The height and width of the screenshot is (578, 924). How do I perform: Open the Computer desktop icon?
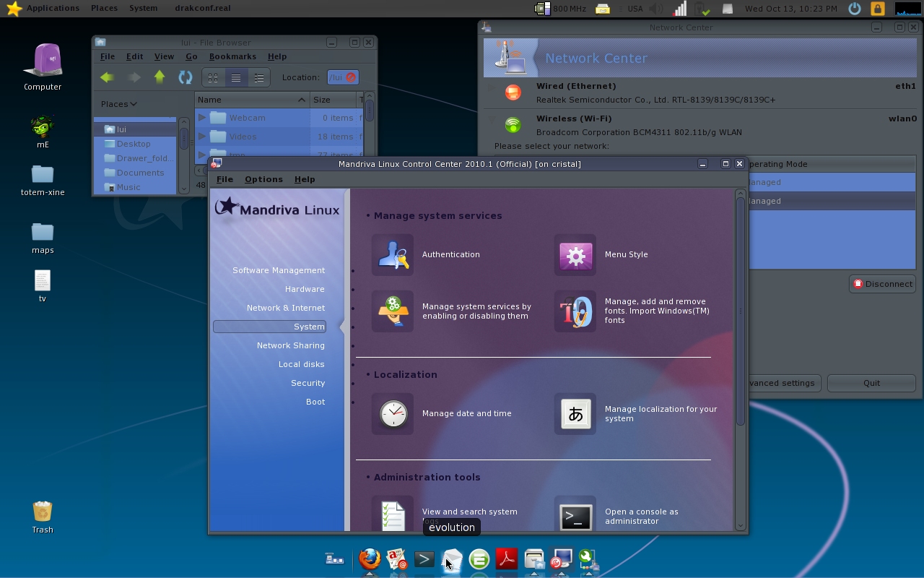(x=43, y=66)
